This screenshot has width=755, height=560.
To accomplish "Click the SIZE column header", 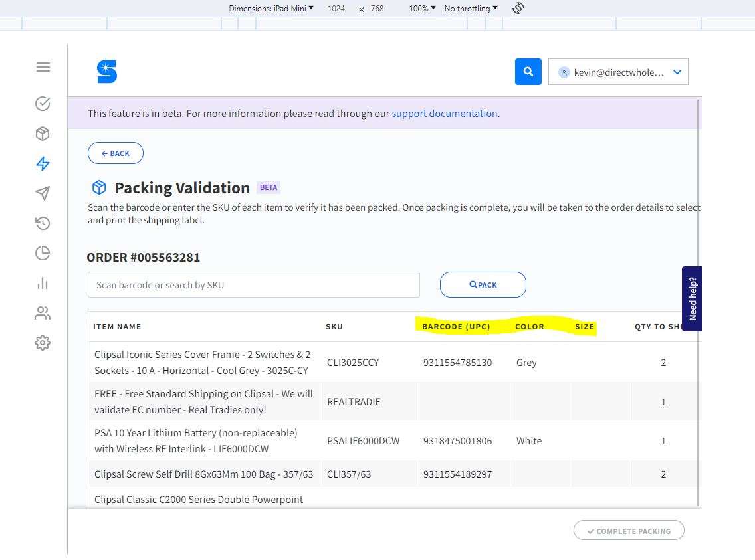I will coord(585,327).
